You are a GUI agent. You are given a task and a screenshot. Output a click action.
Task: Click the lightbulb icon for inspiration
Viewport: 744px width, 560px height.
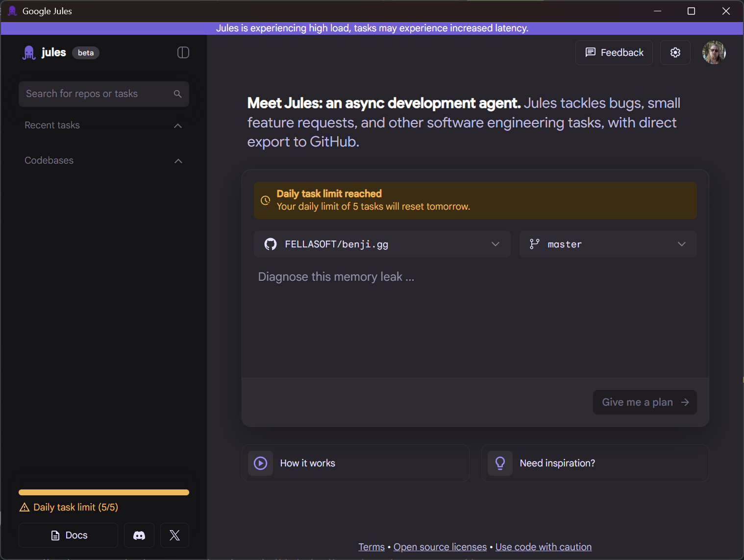[x=500, y=463]
